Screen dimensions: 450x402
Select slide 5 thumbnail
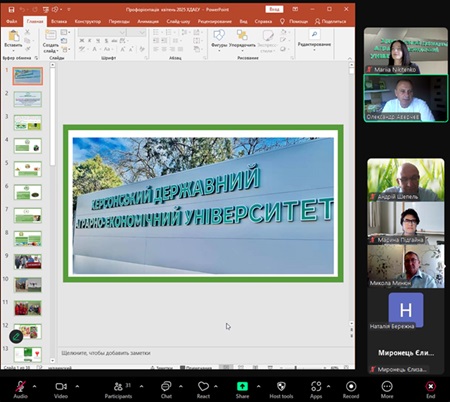(x=28, y=169)
